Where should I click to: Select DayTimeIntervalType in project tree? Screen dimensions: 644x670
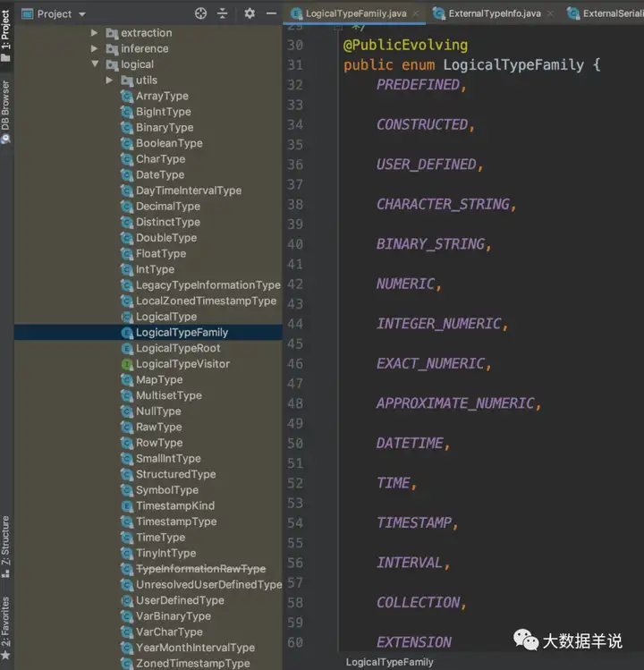point(189,191)
